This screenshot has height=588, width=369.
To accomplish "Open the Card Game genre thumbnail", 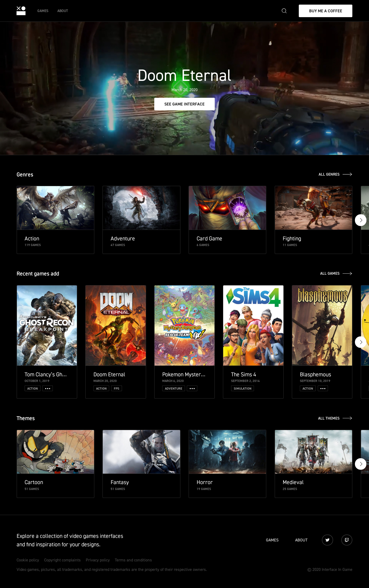I will pyautogui.click(x=227, y=208).
